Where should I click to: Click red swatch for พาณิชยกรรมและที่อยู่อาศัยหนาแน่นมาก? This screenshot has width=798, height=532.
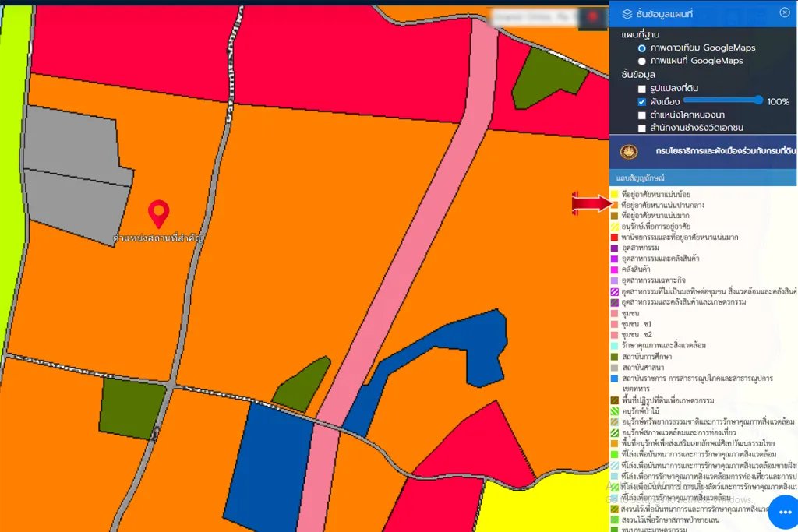[x=614, y=237]
